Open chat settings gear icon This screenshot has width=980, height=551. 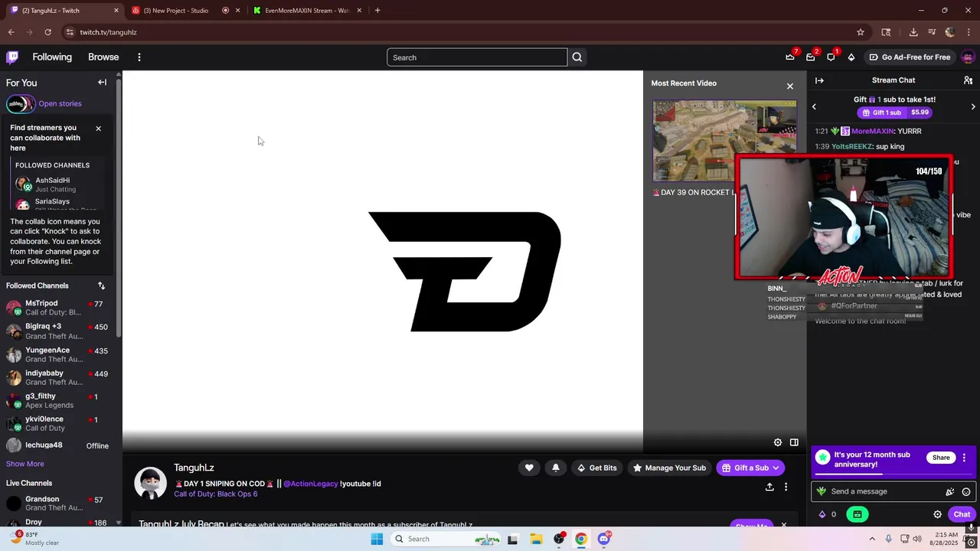click(937, 514)
